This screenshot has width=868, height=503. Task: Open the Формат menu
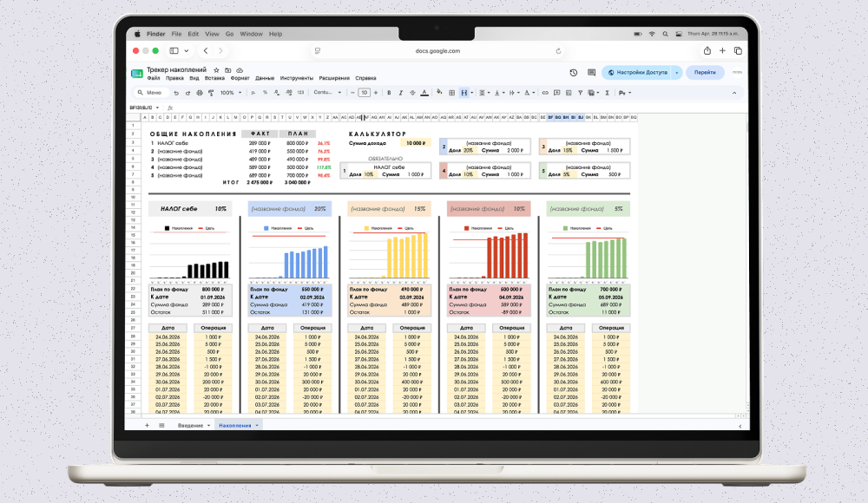[x=240, y=78]
